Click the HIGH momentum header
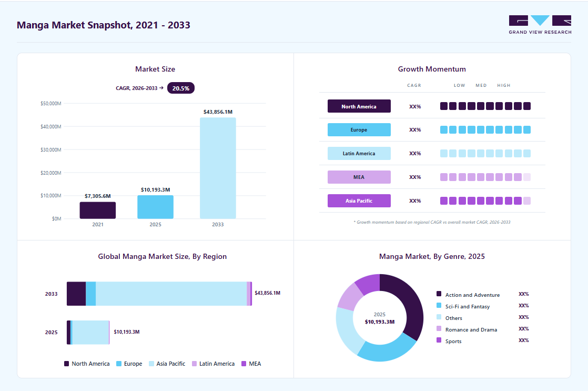The height and width of the screenshot is (391, 588). tap(504, 86)
